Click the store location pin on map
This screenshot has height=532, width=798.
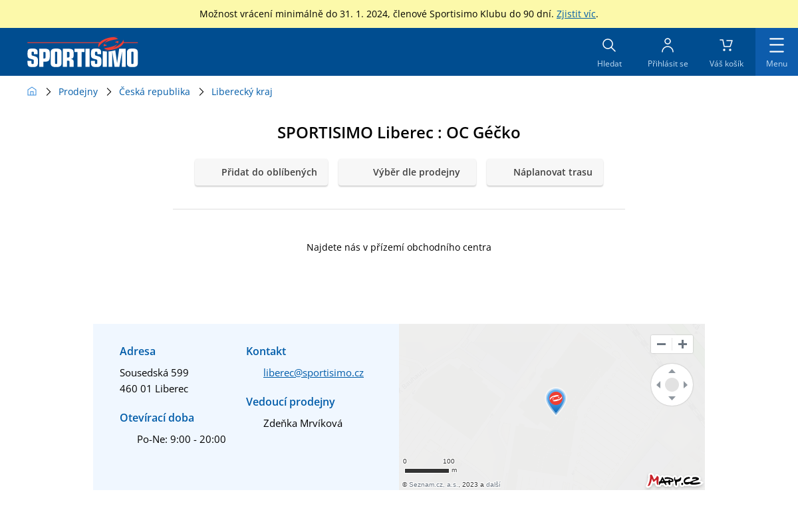[555, 400]
